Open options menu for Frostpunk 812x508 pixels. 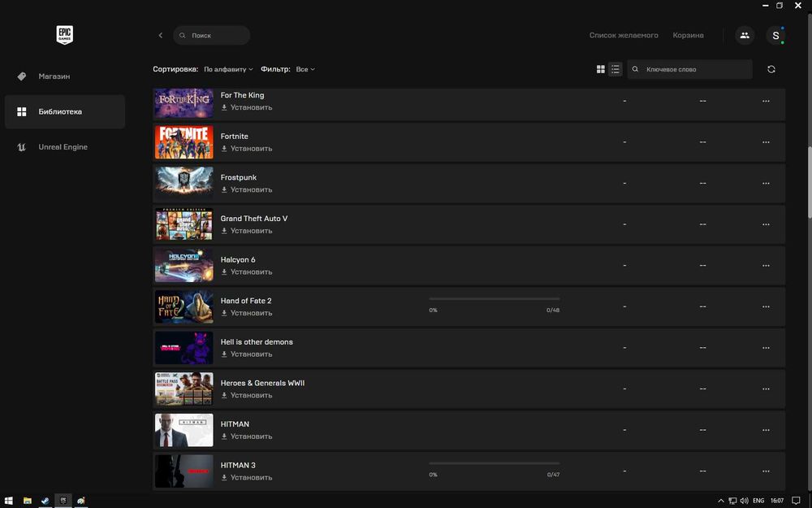[766, 183]
